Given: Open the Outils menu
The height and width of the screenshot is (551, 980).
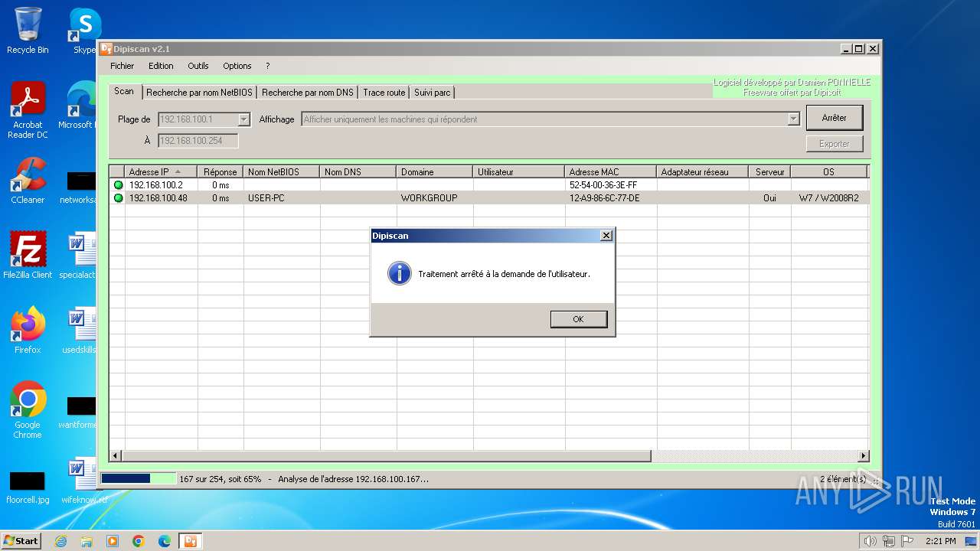Looking at the screenshot, I should pos(198,66).
